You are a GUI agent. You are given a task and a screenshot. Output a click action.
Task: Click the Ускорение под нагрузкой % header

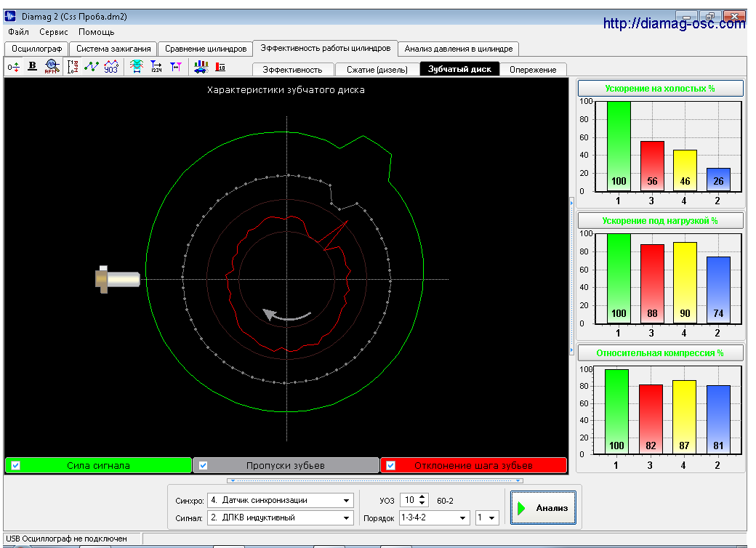pos(660,221)
